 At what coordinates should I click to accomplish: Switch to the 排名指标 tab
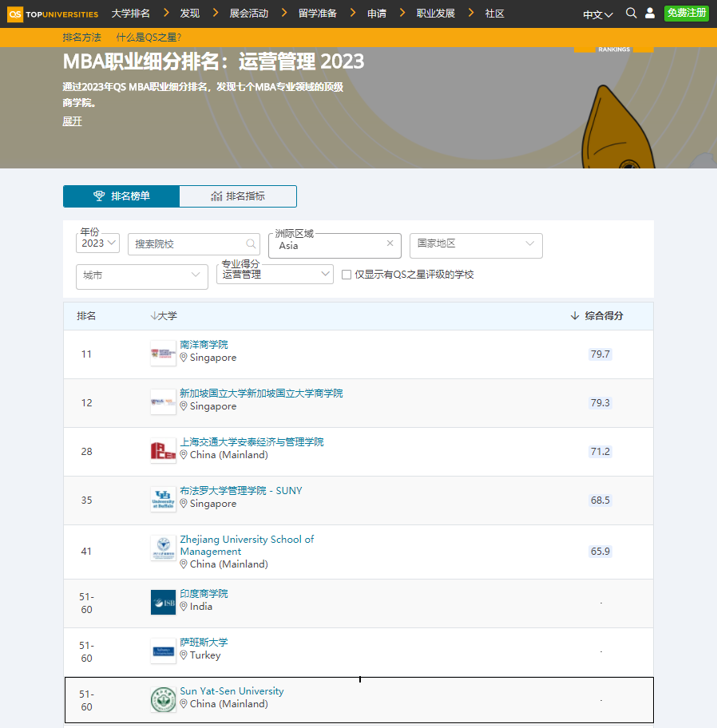coord(238,196)
